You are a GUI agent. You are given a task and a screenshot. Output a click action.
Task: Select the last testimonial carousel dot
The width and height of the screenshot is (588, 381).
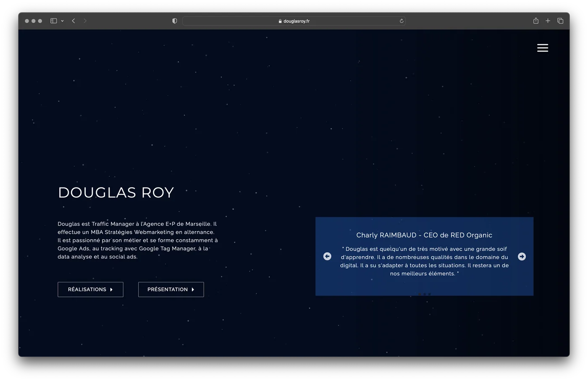[429, 294]
